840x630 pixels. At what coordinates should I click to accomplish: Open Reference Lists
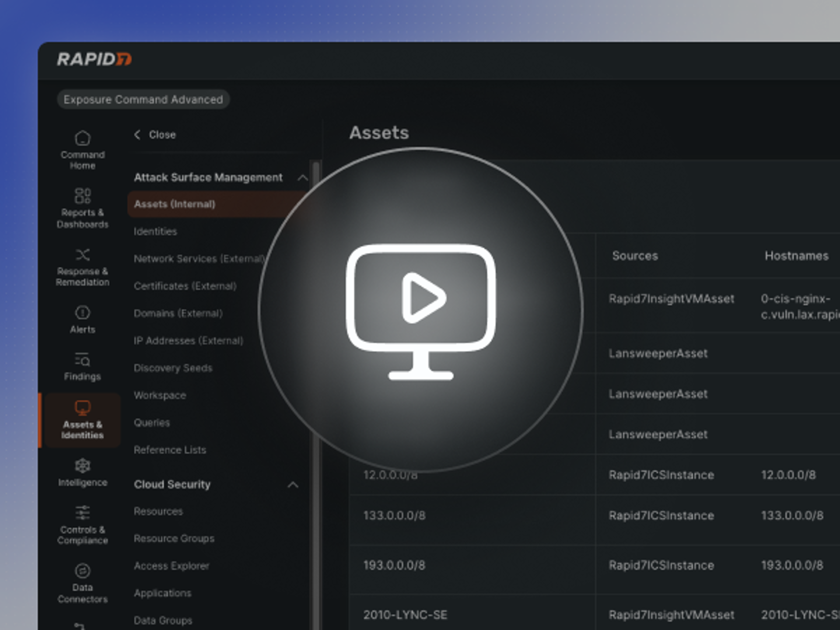click(170, 450)
